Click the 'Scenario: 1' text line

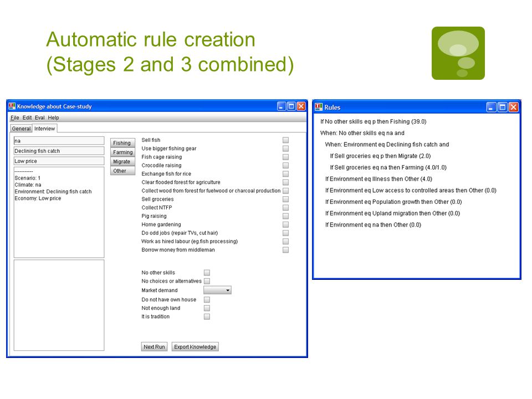(28, 178)
